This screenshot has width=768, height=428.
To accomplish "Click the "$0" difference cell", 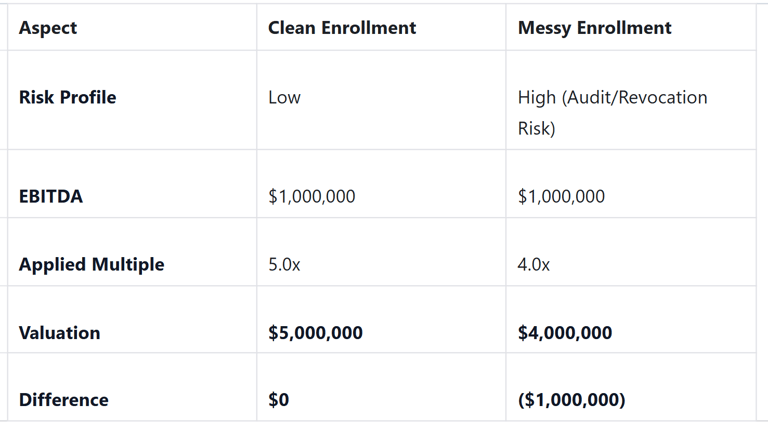I will pos(278,400).
